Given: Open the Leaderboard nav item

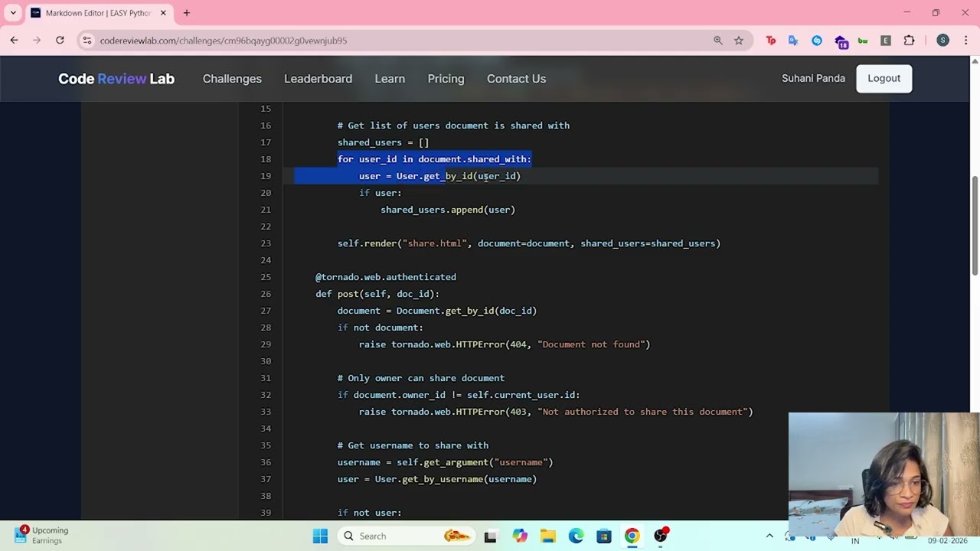Looking at the screenshot, I should [318, 79].
